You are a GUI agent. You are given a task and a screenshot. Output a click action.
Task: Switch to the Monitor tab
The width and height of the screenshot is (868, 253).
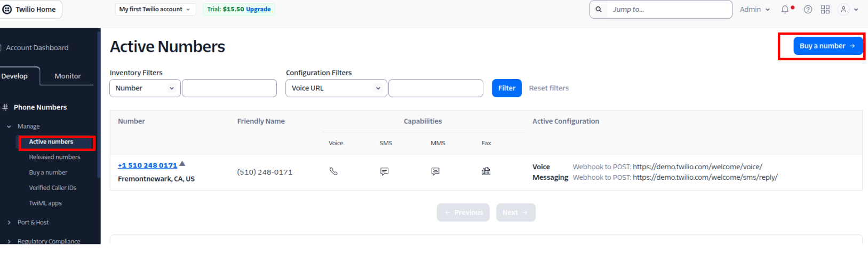point(67,76)
